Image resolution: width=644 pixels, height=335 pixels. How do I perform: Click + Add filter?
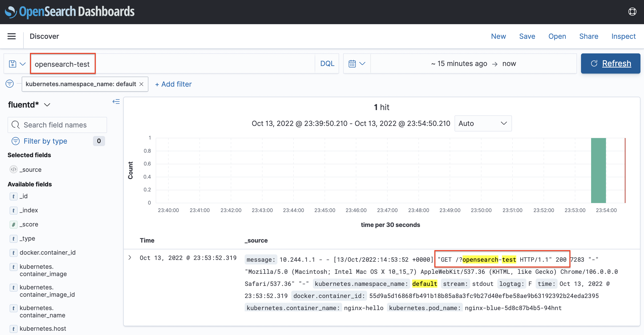173,84
